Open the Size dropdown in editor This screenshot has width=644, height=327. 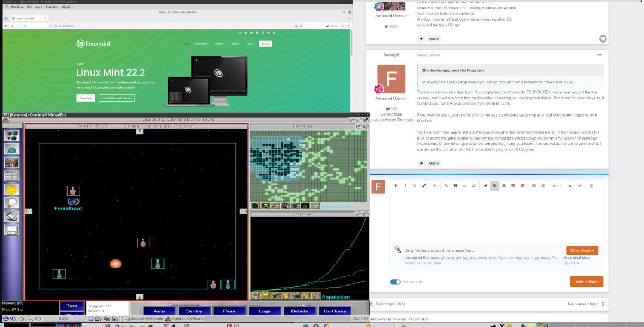coord(557,186)
